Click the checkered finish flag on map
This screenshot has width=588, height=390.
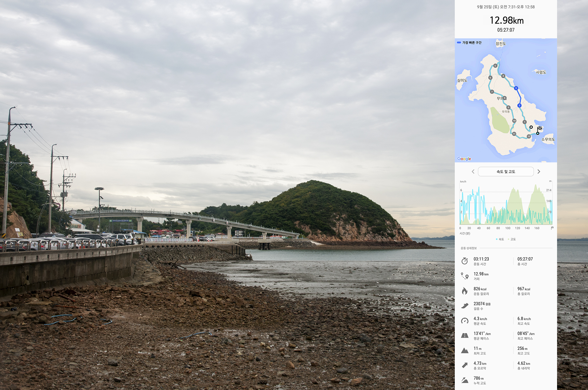(540, 129)
